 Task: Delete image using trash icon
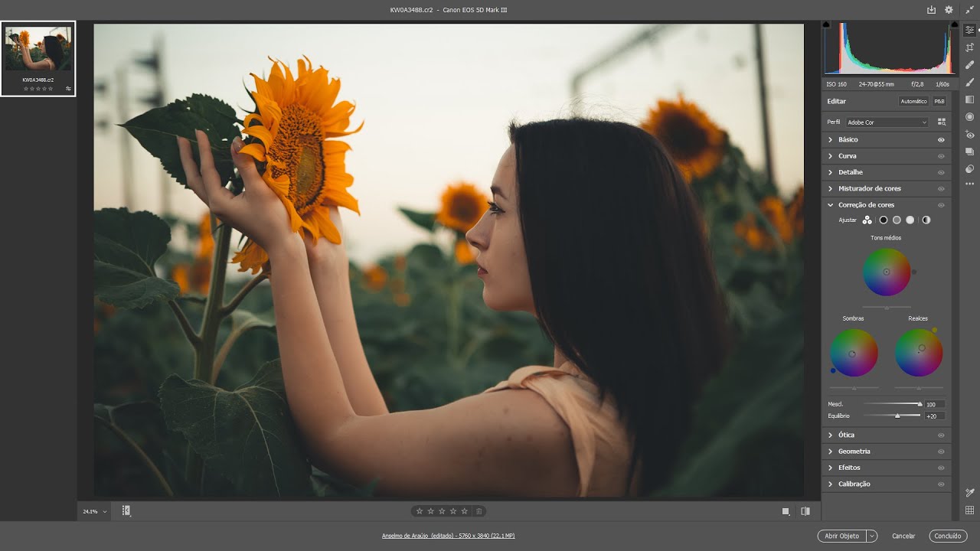point(479,511)
